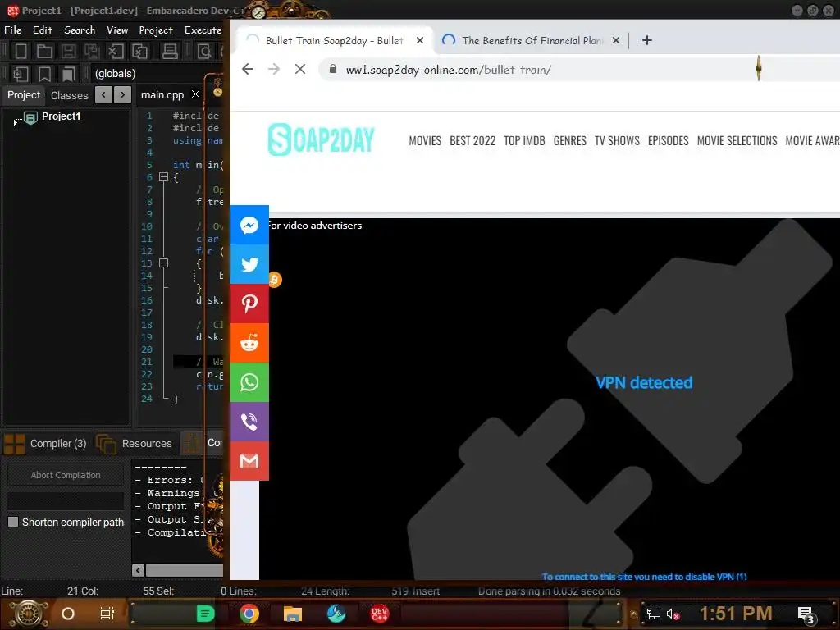Open the File menu

[13, 30]
